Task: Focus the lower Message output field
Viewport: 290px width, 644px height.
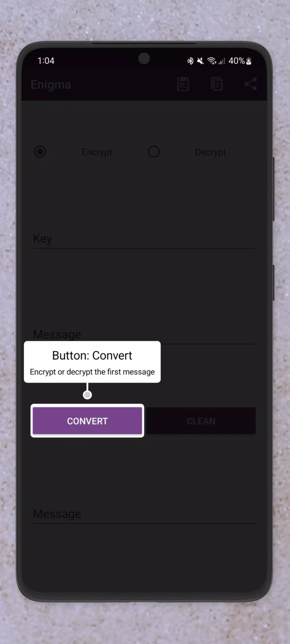Action: tap(144, 514)
